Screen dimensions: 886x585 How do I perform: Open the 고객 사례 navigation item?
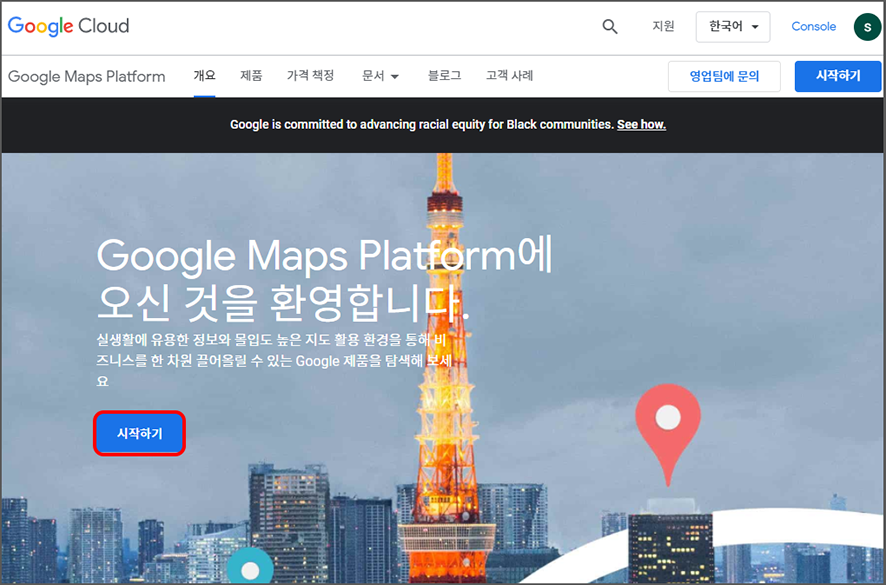pyautogui.click(x=509, y=76)
